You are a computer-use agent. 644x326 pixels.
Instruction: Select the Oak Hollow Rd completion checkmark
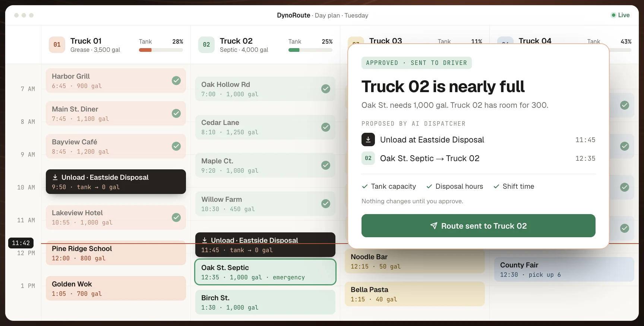(326, 89)
